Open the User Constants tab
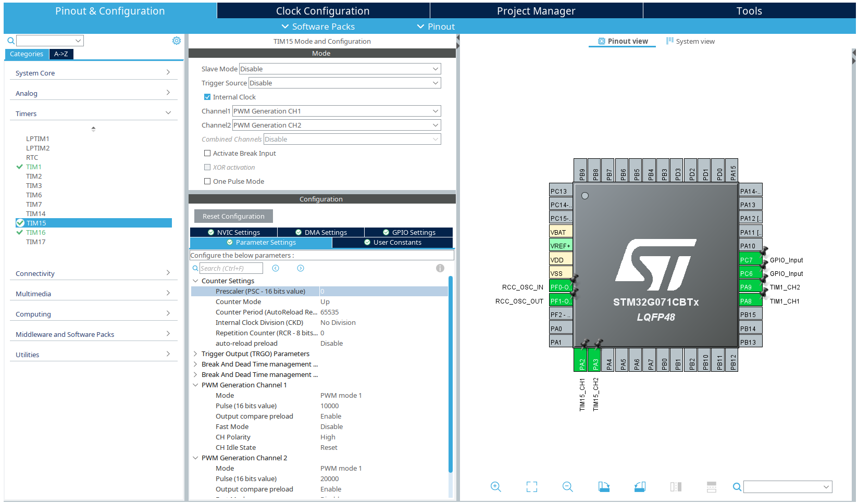 393,242
